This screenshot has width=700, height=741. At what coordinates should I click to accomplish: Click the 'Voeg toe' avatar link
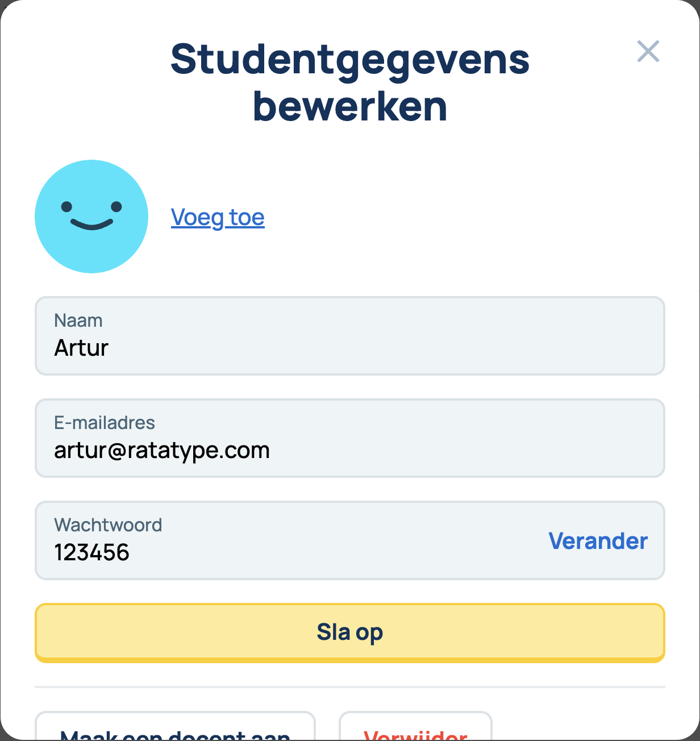point(218,218)
